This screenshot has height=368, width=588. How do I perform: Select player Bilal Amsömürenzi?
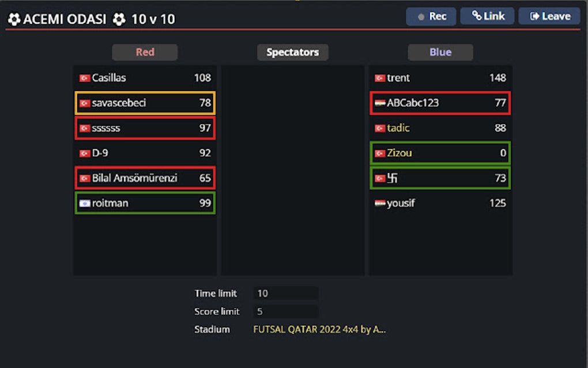145,178
